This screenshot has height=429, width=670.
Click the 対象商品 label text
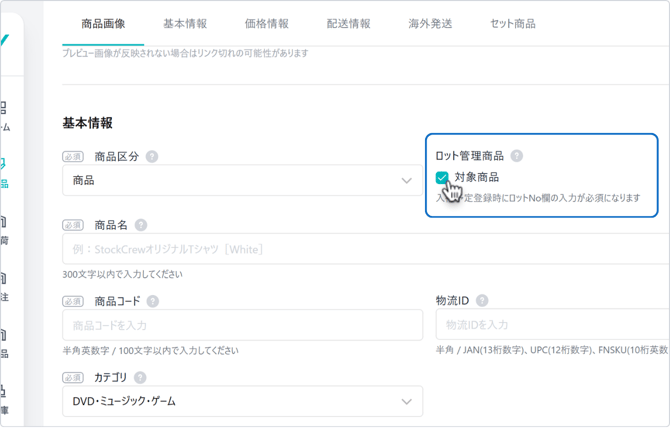[476, 177]
